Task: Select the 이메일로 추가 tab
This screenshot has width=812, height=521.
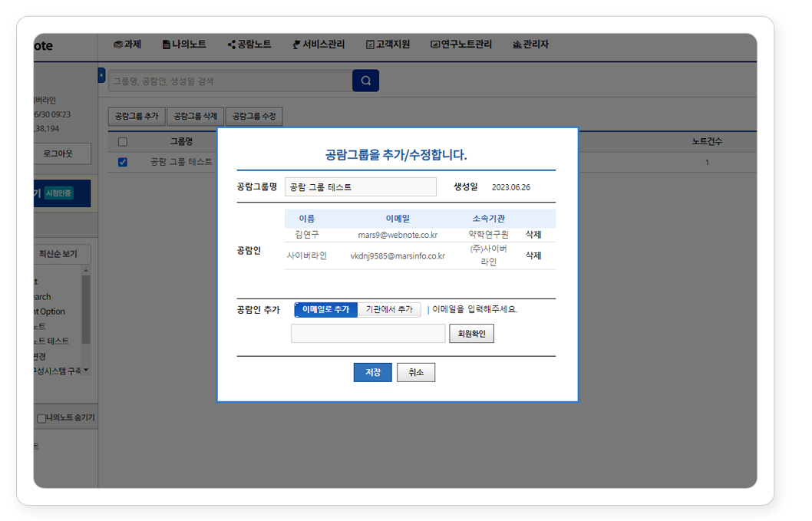Action: 325,309
